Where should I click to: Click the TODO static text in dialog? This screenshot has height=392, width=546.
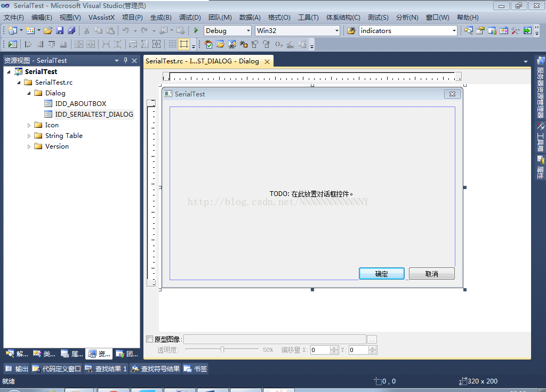311,194
